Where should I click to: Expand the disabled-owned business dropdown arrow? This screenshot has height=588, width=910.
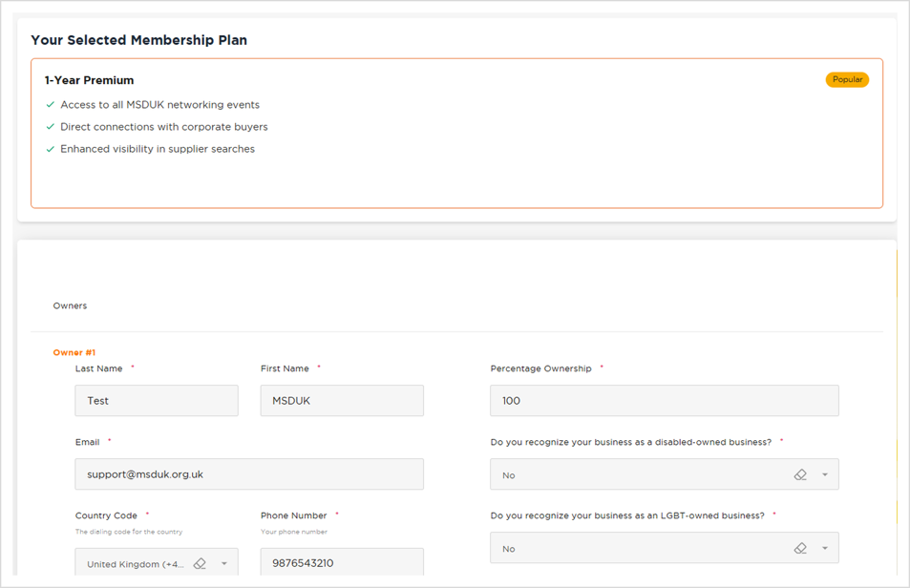click(825, 475)
